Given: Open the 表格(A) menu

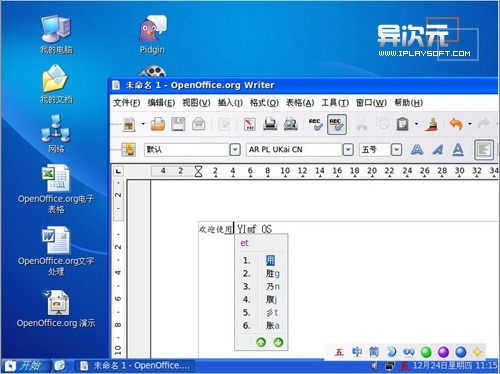Looking at the screenshot, I should (300, 102).
